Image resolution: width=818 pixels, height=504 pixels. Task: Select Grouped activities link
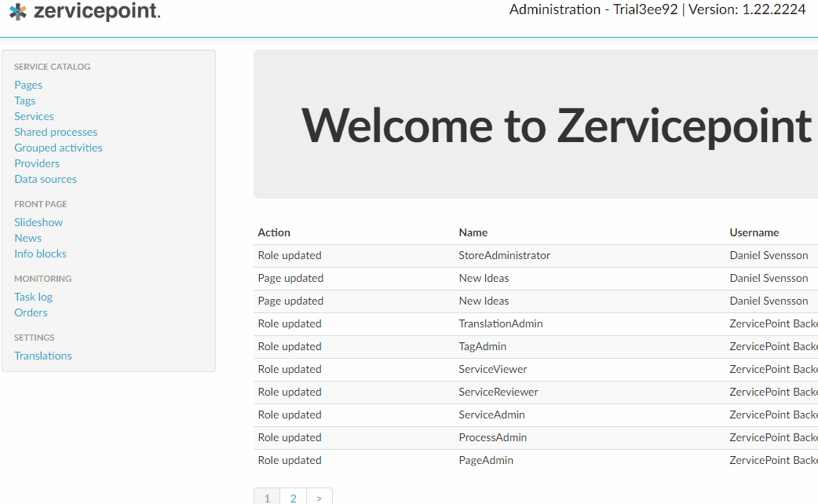58,148
